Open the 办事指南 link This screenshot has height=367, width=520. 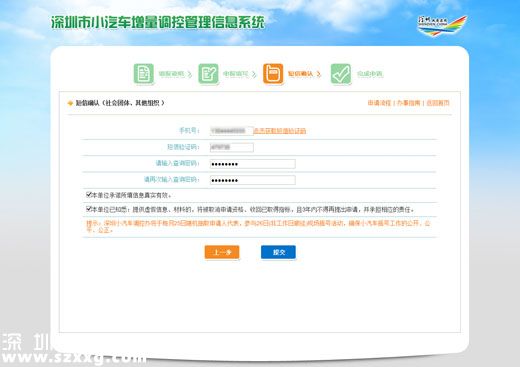(408, 103)
